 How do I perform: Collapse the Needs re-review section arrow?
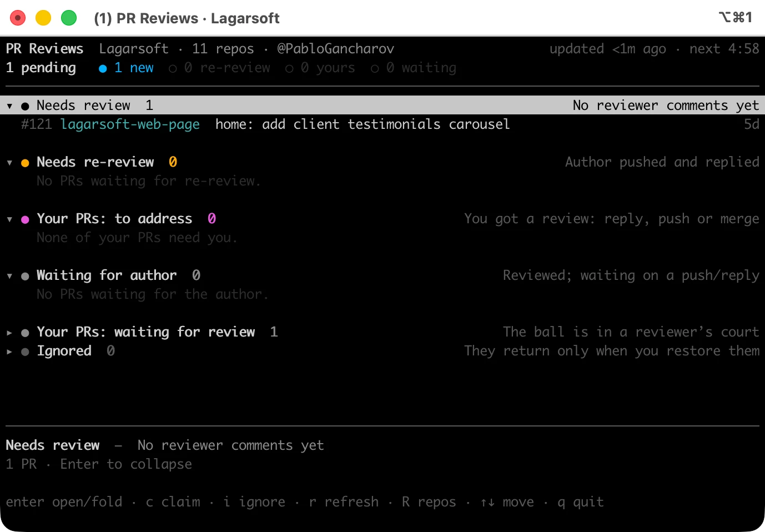pyautogui.click(x=9, y=162)
